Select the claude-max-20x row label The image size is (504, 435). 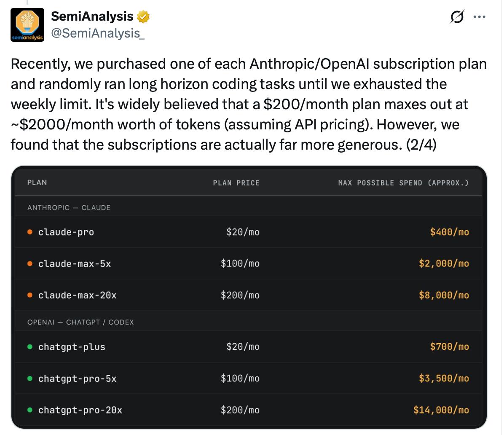78,295
